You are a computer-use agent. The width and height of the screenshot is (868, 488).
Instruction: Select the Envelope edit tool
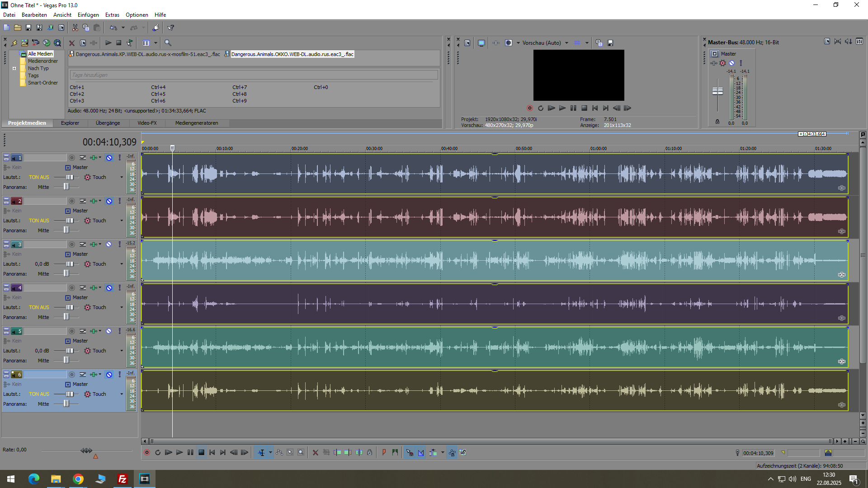(279, 453)
